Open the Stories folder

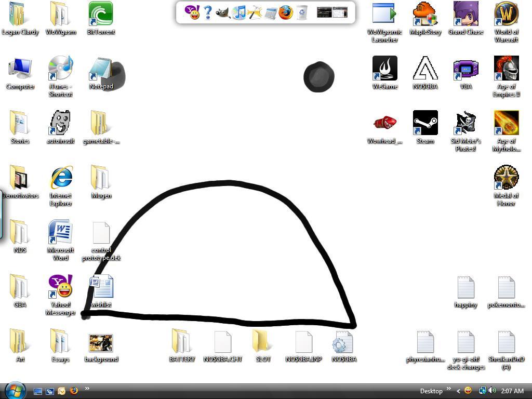20,128
